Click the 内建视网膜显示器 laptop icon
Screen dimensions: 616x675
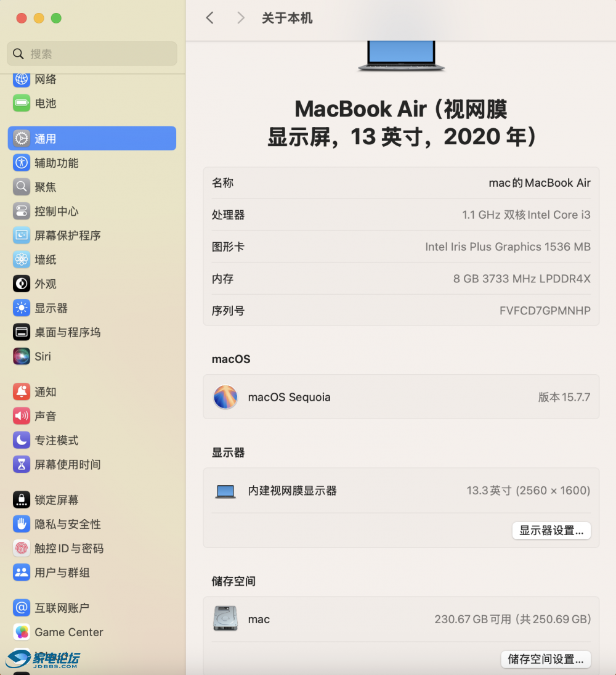(225, 491)
